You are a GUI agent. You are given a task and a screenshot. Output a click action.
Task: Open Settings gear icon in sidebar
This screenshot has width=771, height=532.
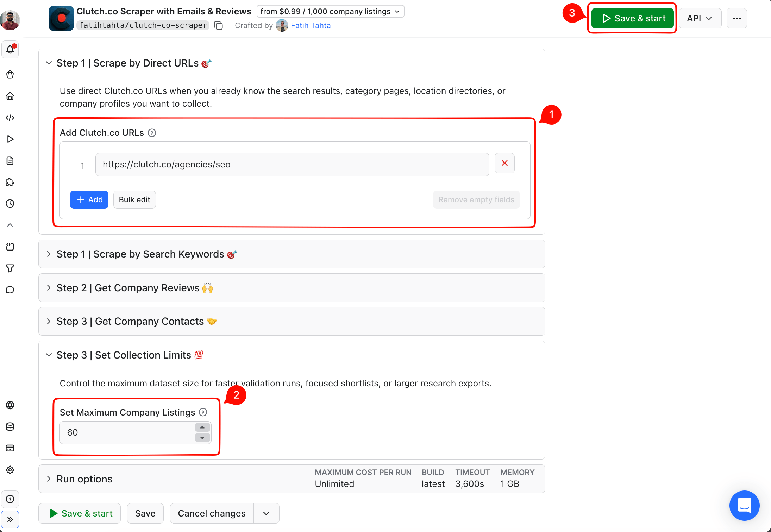click(x=10, y=470)
